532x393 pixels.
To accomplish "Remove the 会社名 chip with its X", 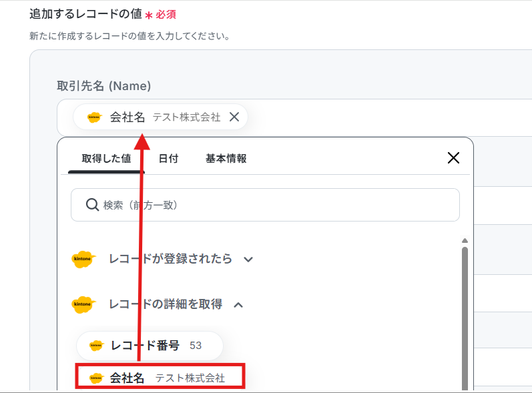I will [x=234, y=117].
